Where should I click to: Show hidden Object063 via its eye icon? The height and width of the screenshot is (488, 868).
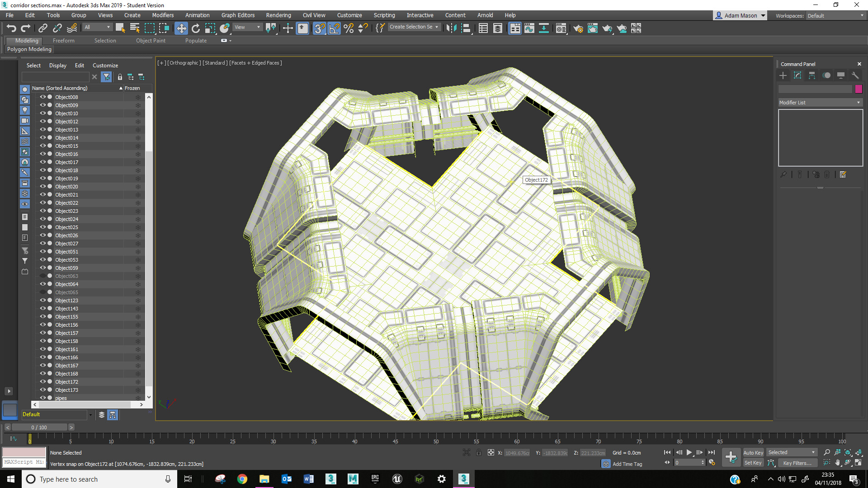coord(43,276)
